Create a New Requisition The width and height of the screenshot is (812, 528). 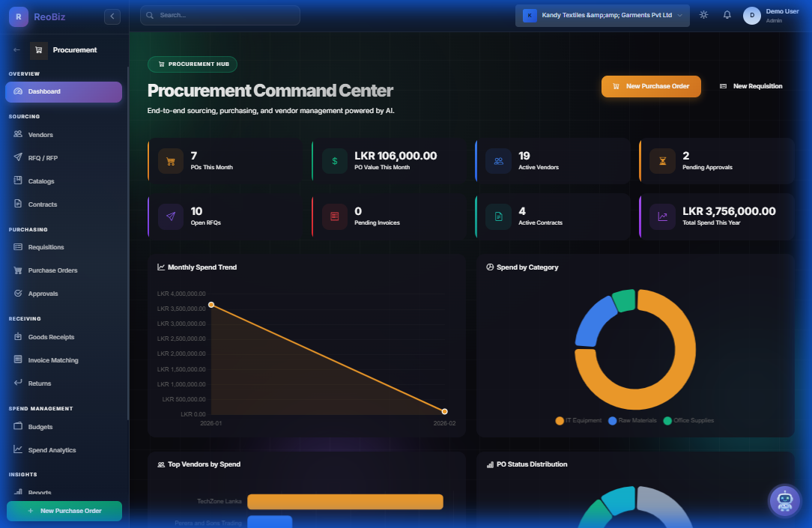tap(751, 86)
